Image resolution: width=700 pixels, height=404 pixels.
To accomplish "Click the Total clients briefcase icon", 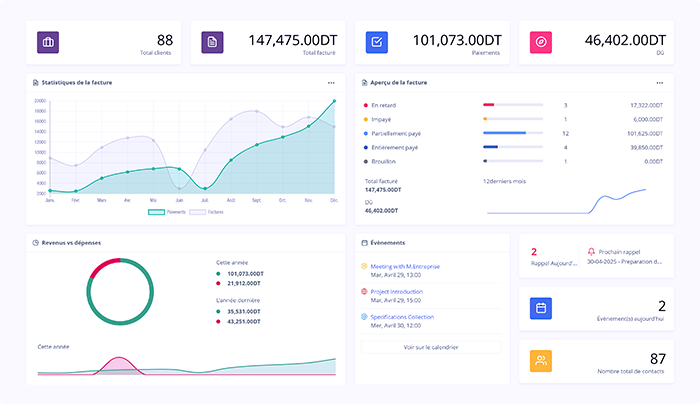I will click(x=49, y=42).
